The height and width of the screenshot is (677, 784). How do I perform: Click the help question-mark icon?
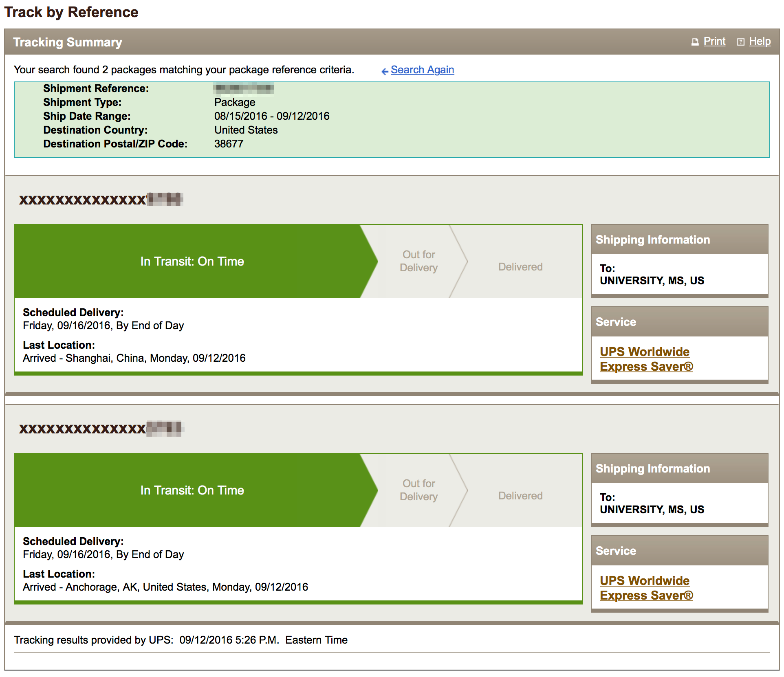740,42
